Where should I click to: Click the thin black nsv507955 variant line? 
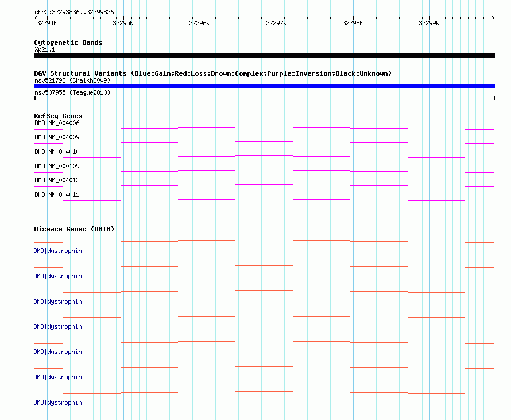tap(264, 98)
